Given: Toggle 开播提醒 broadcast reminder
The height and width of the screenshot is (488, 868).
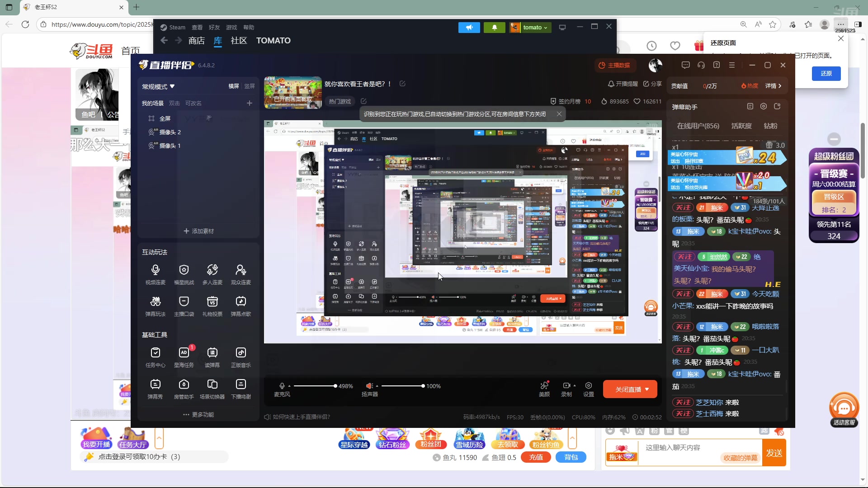Looking at the screenshot, I should pyautogui.click(x=623, y=84).
